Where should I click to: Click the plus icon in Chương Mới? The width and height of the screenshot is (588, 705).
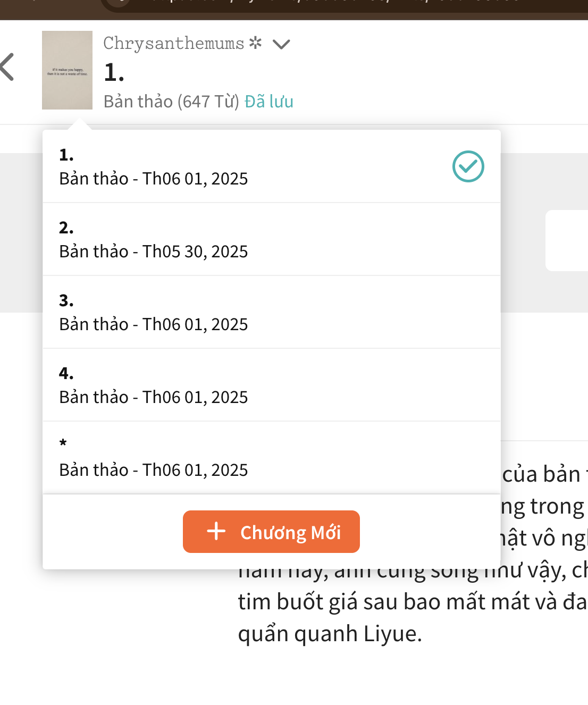point(216,531)
